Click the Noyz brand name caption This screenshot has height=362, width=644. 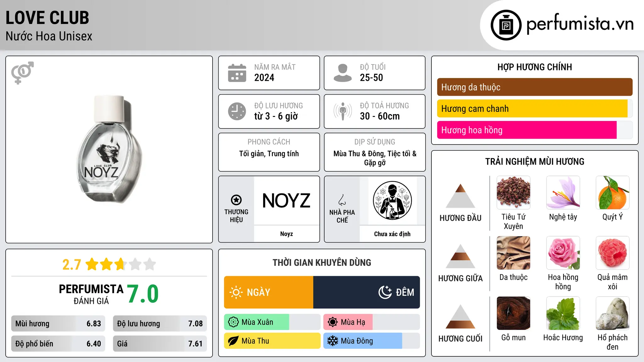click(x=286, y=234)
